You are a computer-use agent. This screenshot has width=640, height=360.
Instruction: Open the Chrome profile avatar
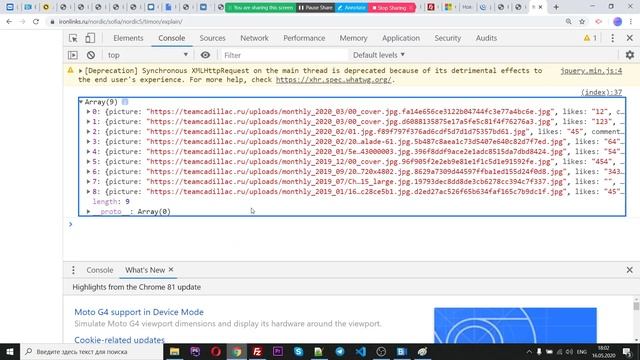[618, 22]
